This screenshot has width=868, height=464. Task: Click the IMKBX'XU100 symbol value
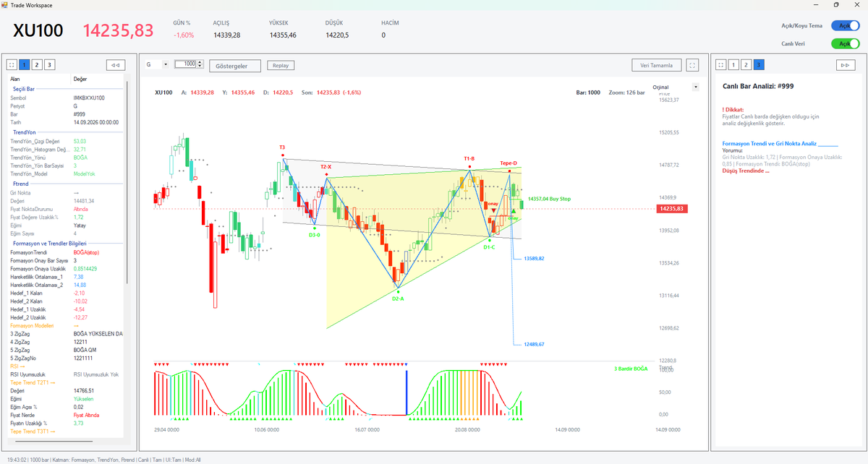tap(88, 98)
